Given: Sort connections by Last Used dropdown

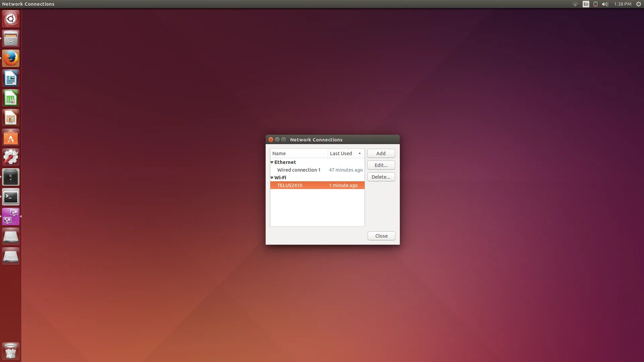Looking at the screenshot, I should [345, 153].
